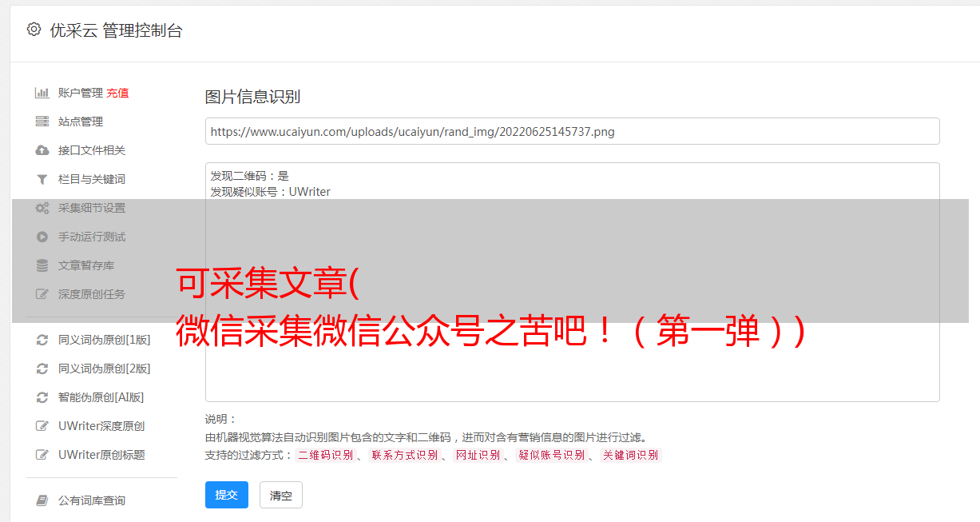Open 站点管理 in sidebar
The height and width of the screenshot is (522, 980).
tap(81, 122)
